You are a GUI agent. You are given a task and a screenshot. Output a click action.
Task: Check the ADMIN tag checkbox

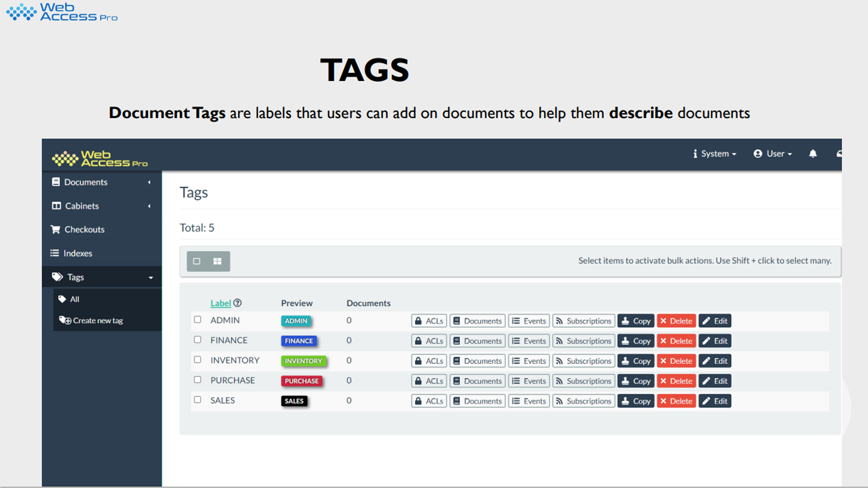pyautogui.click(x=198, y=319)
